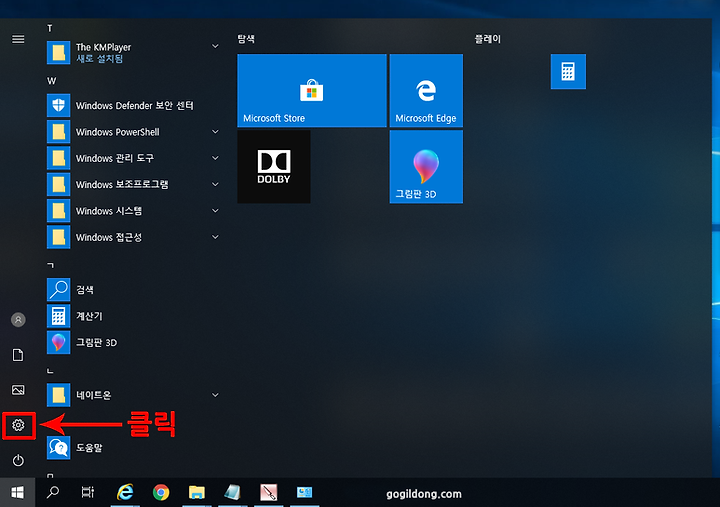Click the ㄱ letter header
This screenshot has height=507, width=720.
pyautogui.click(x=51, y=265)
